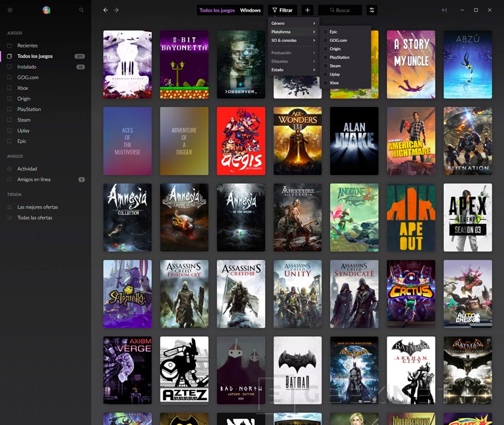Go forward with the right arrow
Screen dimensions: 504x425
pos(117,10)
